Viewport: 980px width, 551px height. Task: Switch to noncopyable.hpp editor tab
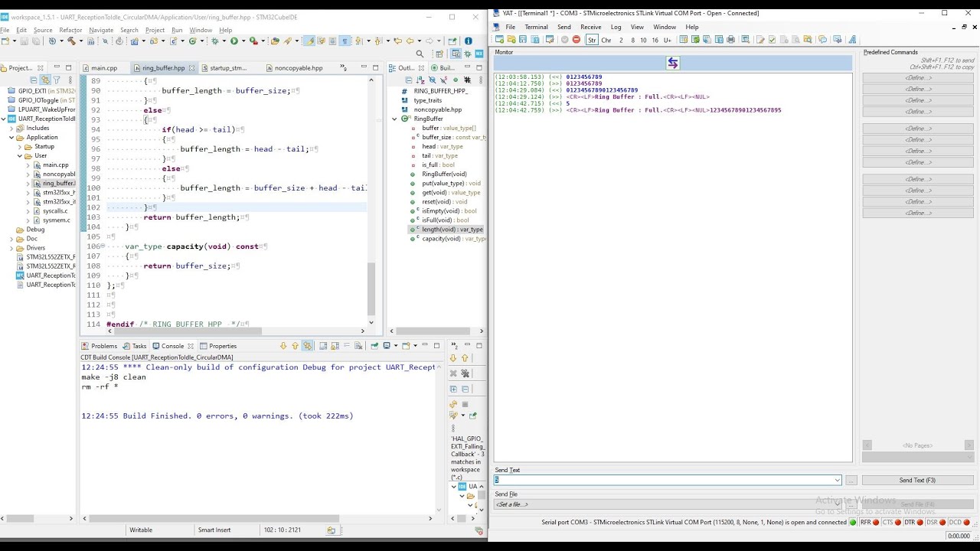[297, 68]
